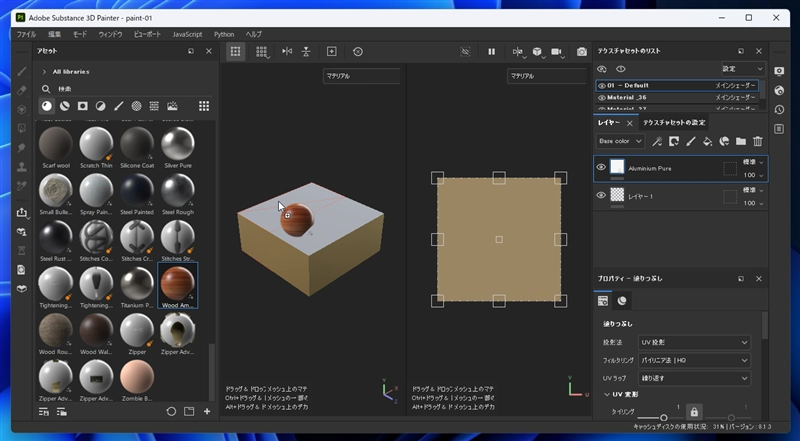Toggle the hide overlay icon in viewport toolbar

465,52
